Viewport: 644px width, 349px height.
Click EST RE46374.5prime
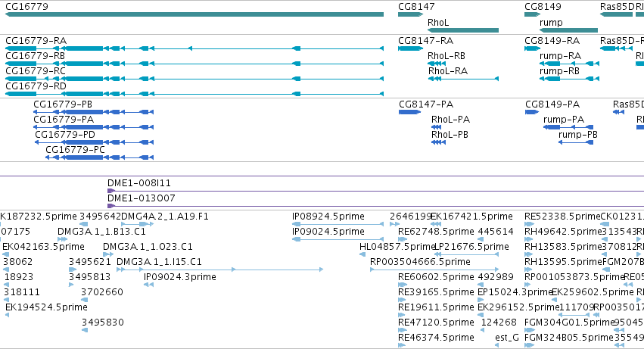pos(402,345)
